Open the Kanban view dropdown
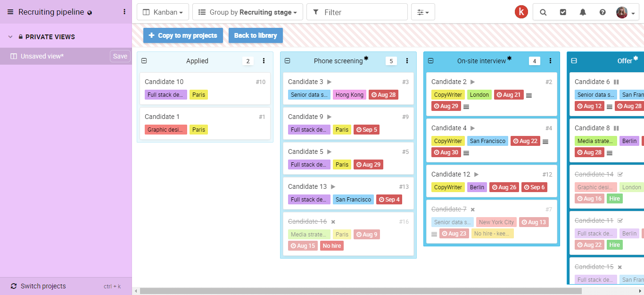644x295 pixels. [x=163, y=12]
